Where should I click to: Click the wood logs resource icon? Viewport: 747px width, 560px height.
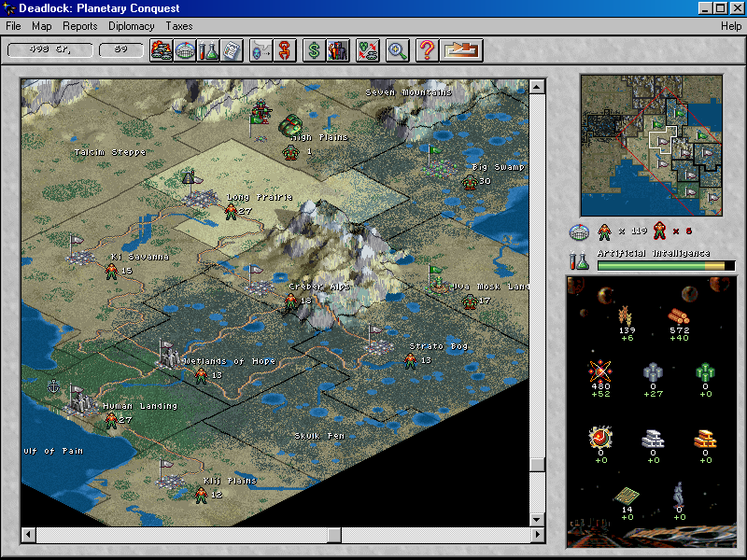coord(679,316)
